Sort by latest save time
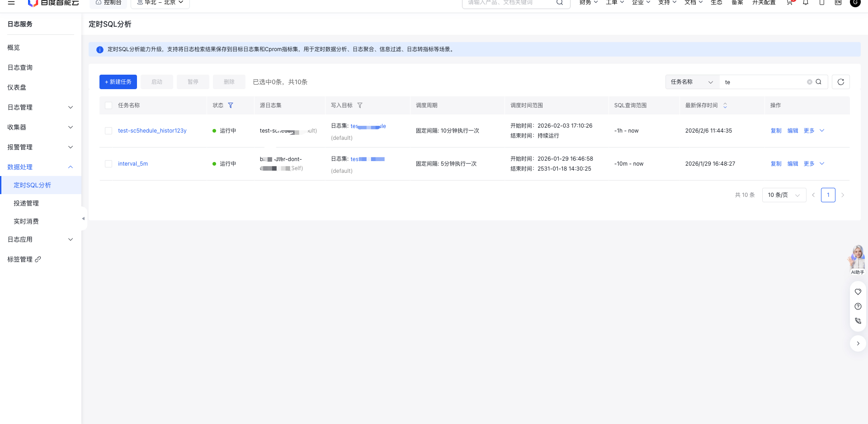Image resolution: width=868 pixels, height=424 pixels. coord(725,105)
